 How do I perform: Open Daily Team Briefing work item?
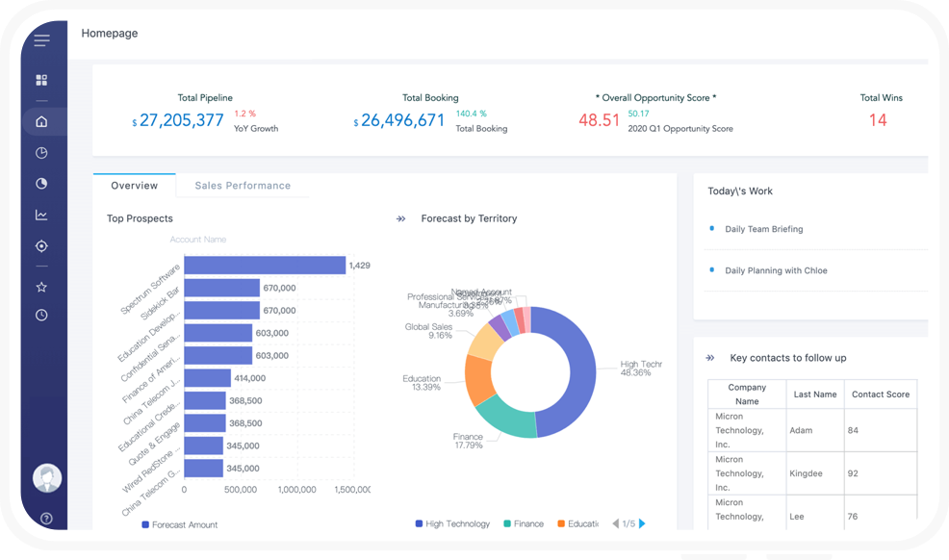[764, 229]
